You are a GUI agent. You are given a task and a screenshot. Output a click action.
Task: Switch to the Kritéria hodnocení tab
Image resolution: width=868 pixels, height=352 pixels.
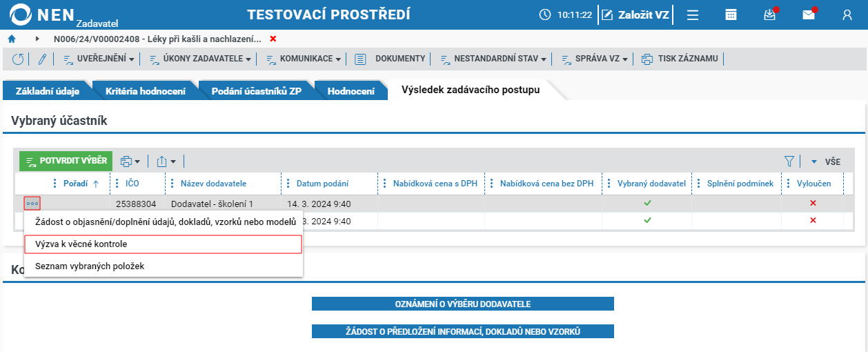146,91
